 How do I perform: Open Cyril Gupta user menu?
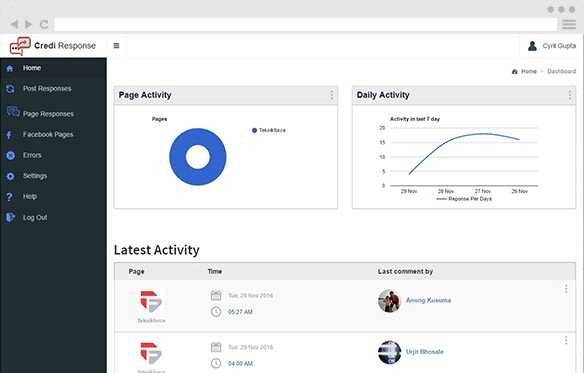pyautogui.click(x=552, y=46)
